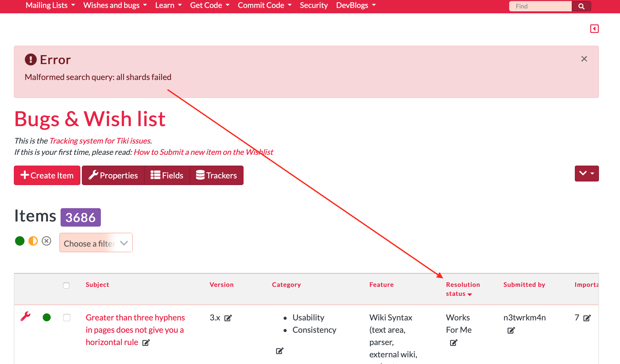
Task: Sort by Version column
Action: (x=221, y=285)
